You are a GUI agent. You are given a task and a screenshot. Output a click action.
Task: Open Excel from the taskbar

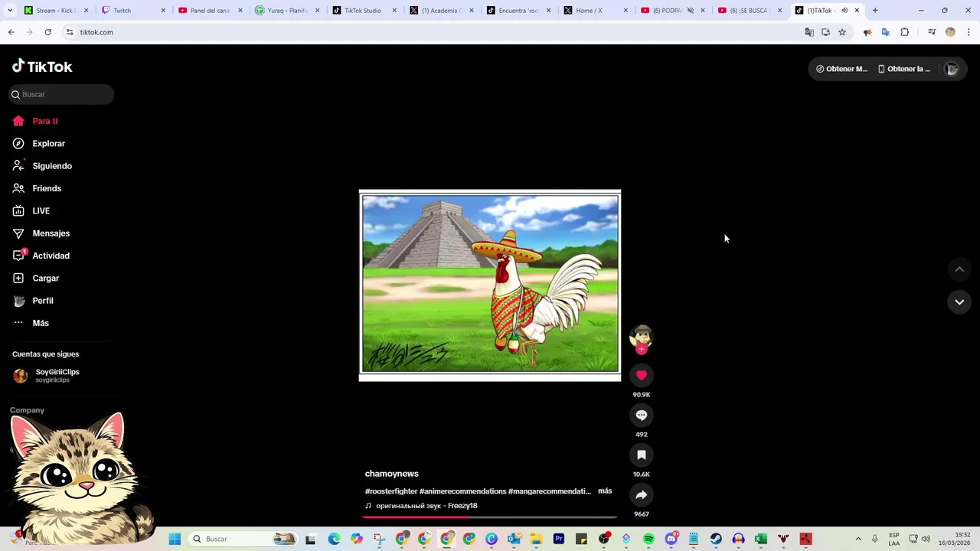click(x=761, y=539)
